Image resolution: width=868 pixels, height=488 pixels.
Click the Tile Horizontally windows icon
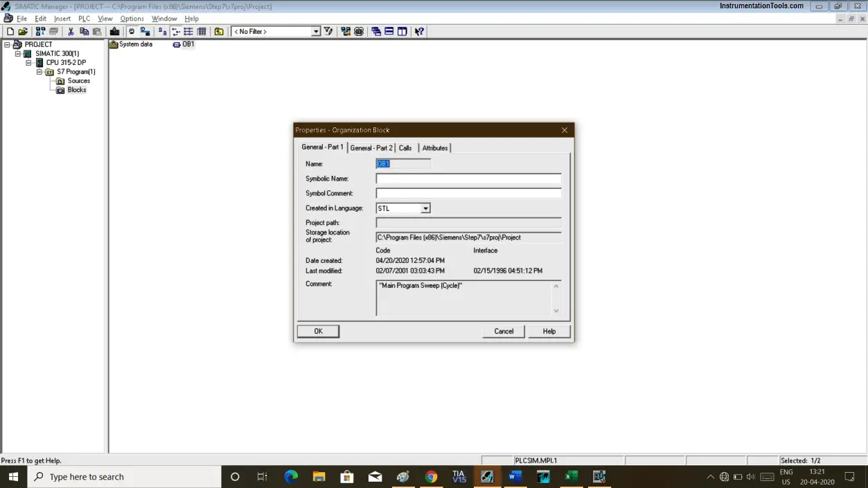click(x=389, y=31)
